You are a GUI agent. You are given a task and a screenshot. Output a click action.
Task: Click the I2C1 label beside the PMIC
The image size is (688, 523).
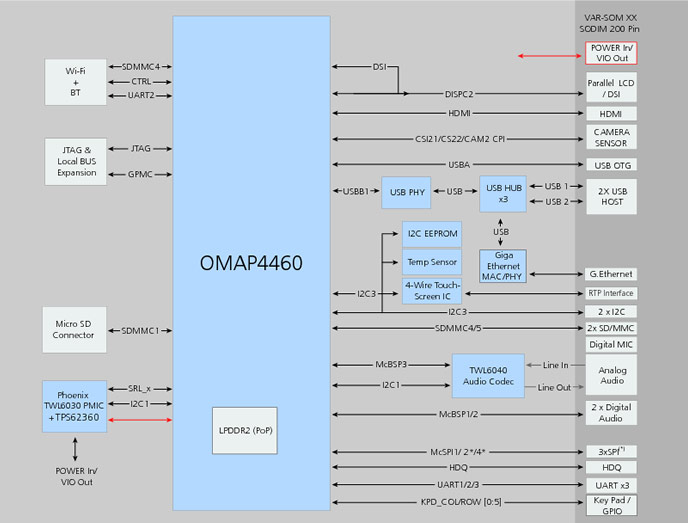pos(140,404)
